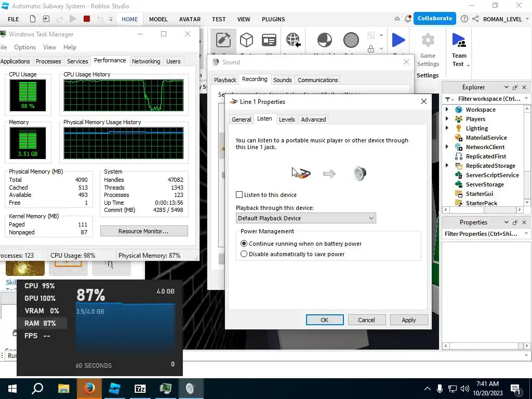The image size is (532, 399).
Task: Switch to the Advanced tab
Action: (x=313, y=119)
